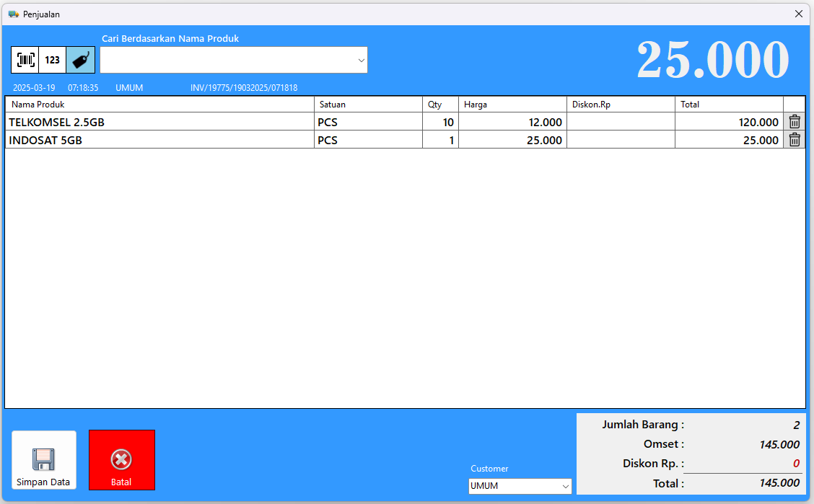
Task: Expand the Customer UMUM dropdown
Action: (564, 486)
